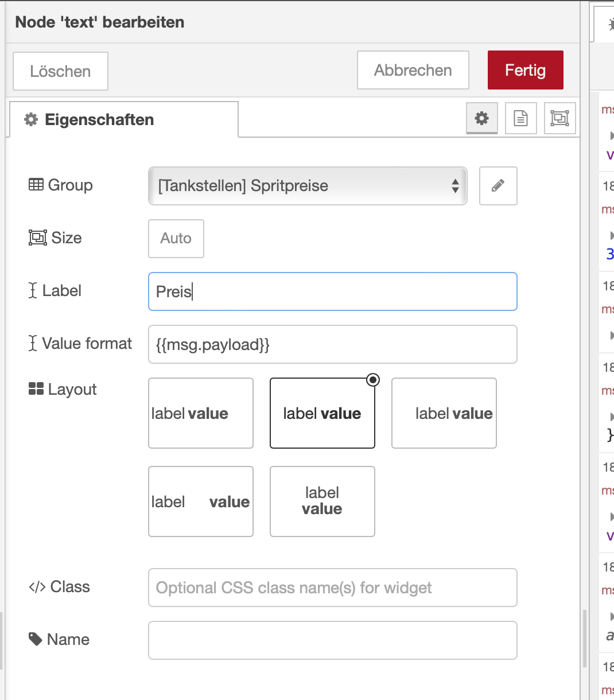Click the debug tab bug icon

(609, 25)
